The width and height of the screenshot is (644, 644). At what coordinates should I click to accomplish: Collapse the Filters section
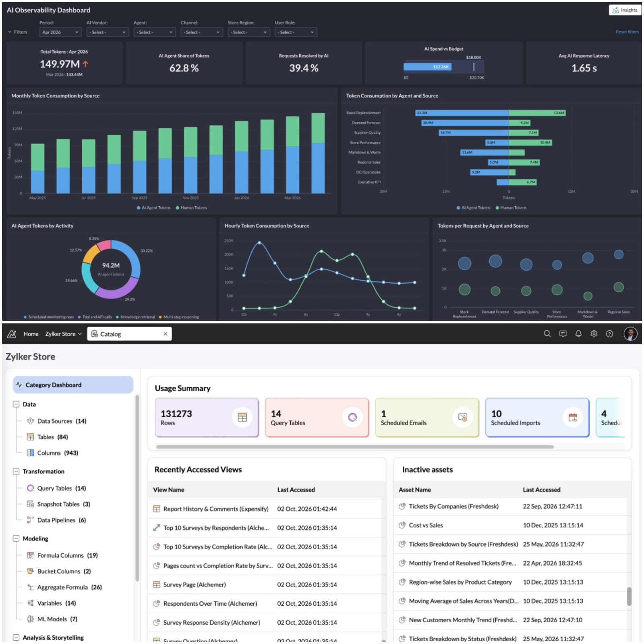click(17, 32)
